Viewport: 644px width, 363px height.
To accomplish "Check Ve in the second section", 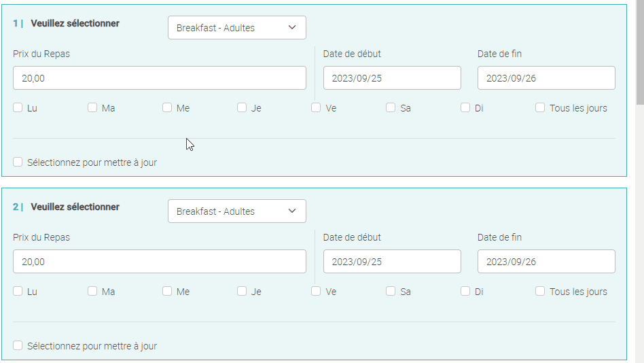I will (316, 291).
